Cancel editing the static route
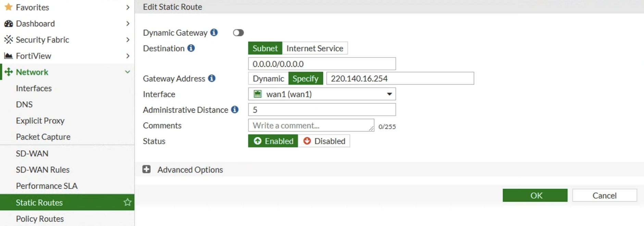Screen dimensions: 644x226 [x=604, y=196]
